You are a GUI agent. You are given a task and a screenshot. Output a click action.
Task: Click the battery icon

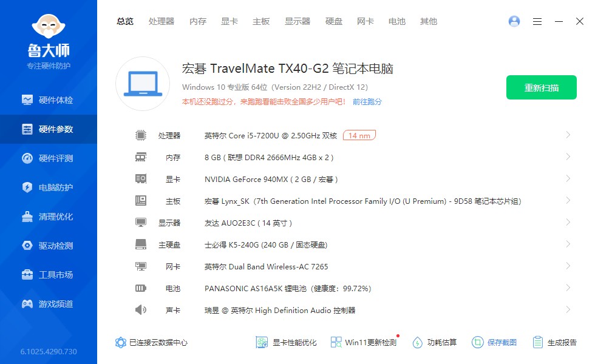[141, 288]
